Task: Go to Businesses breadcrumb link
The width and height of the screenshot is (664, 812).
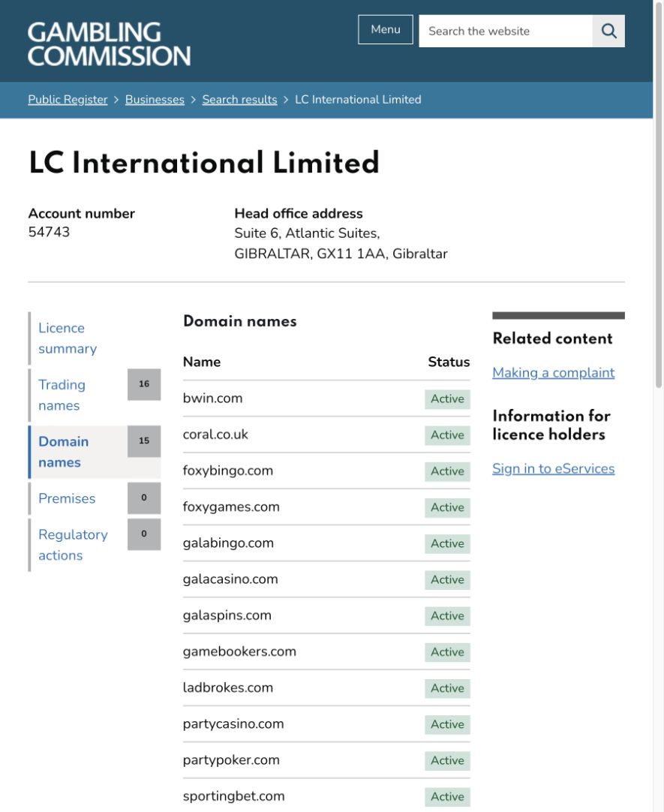Action: [x=155, y=99]
